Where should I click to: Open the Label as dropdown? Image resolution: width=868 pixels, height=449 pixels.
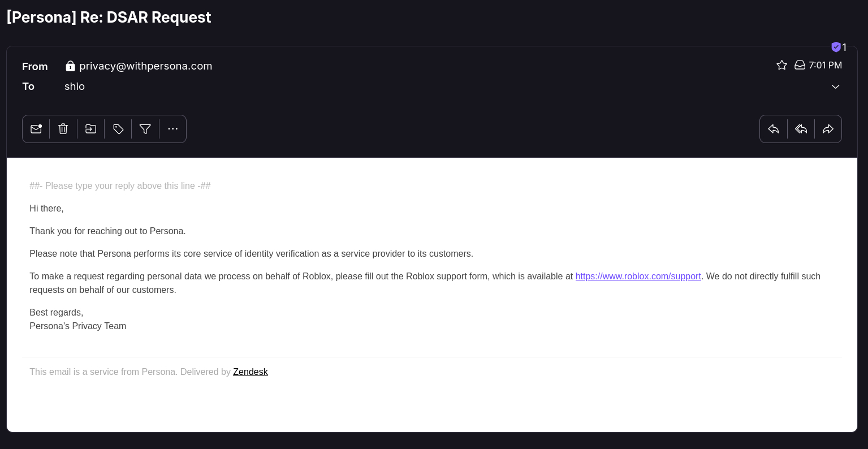(x=118, y=129)
